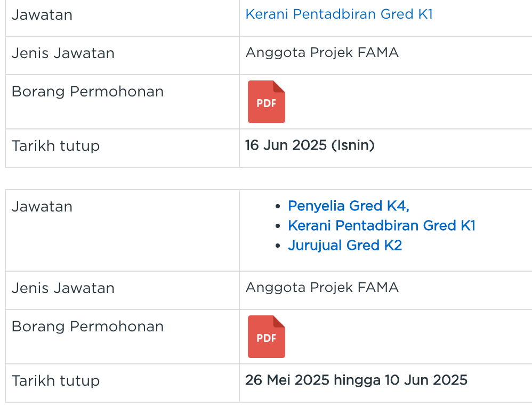Open the Penyelia Gred K4 link
Screen dimensions: 532x407
pos(348,206)
